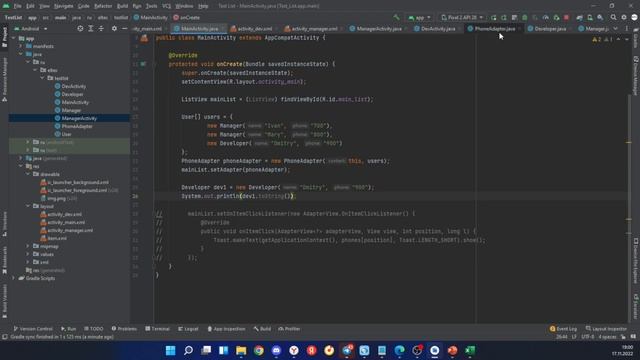
Task: Expand the manifests folder
Action: point(21,46)
